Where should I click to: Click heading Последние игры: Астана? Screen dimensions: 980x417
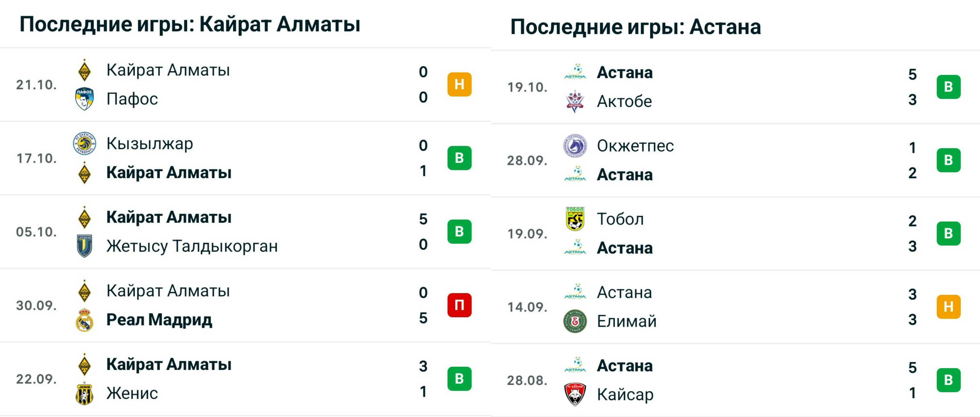(635, 27)
